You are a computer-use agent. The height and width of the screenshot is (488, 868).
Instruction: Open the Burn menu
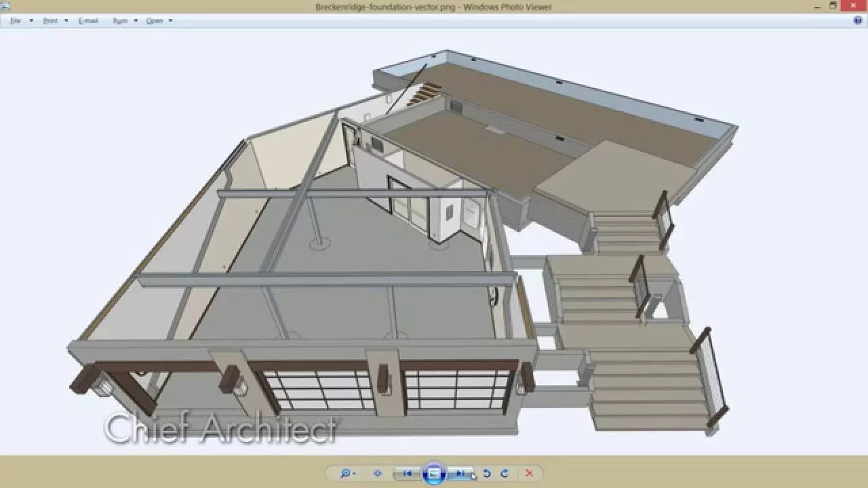pos(120,20)
